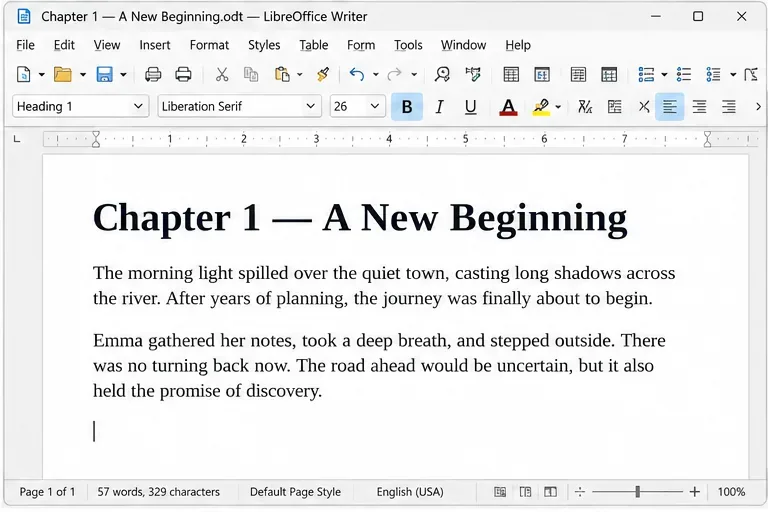Open the Insert menu
The height and width of the screenshot is (512, 768).
(155, 45)
